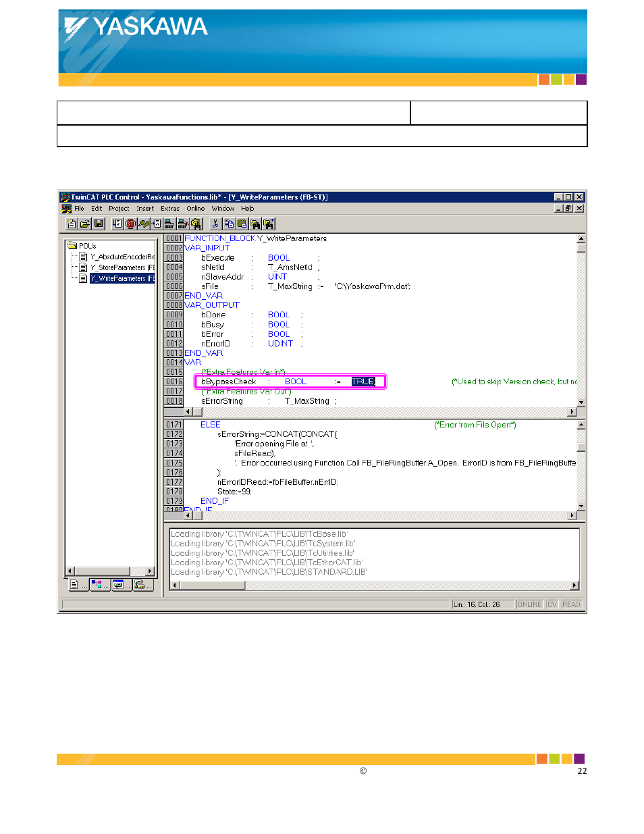Open the Online menu
The width and height of the screenshot is (644, 834).
196,209
